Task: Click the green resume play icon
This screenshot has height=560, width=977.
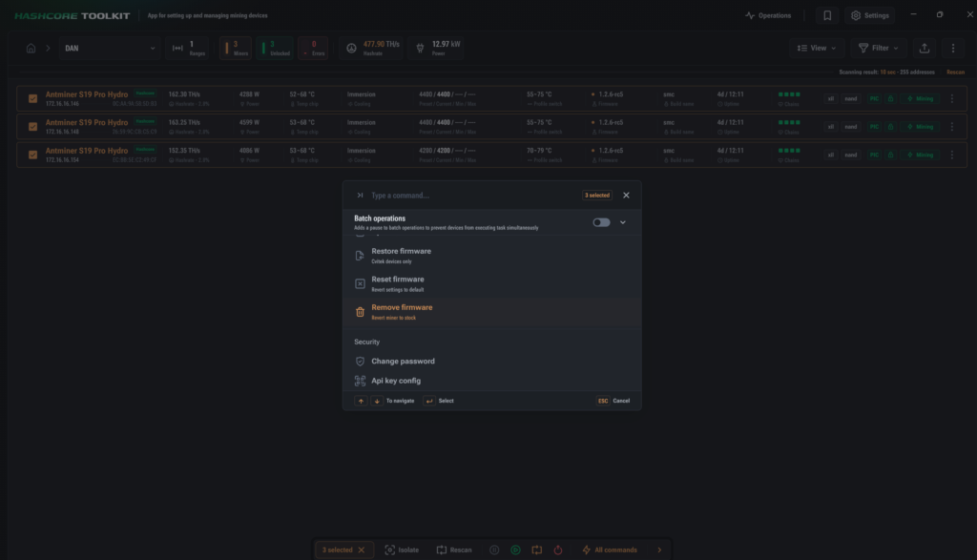Action: [x=515, y=550]
